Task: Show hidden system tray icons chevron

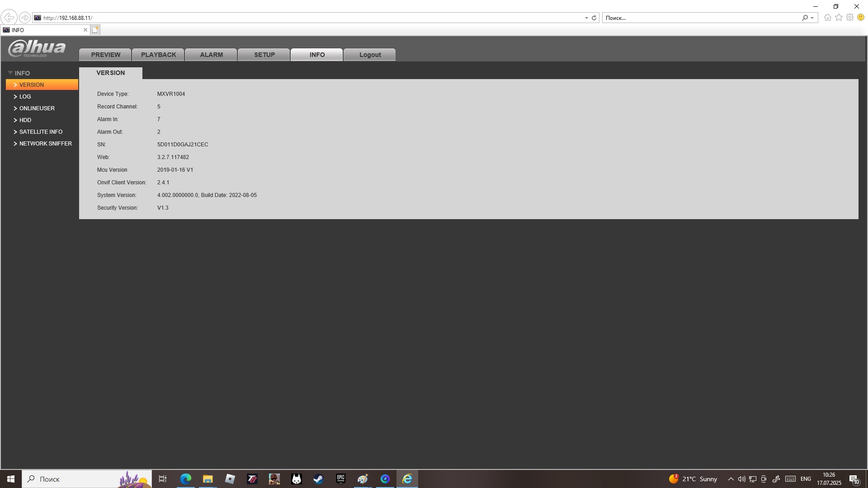Action: pyautogui.click(x=731, y=479)
